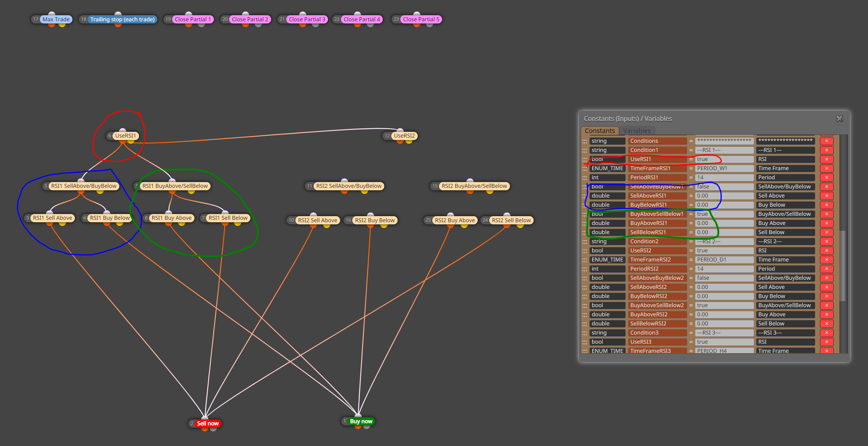Click the int type field of PeriodRSI2

tap(607, 269)
